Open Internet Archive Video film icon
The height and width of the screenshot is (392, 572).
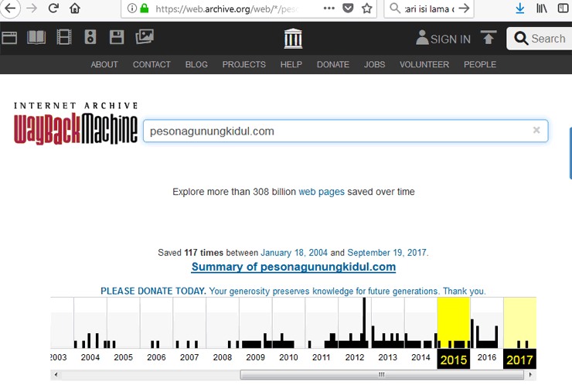point(64,37)
